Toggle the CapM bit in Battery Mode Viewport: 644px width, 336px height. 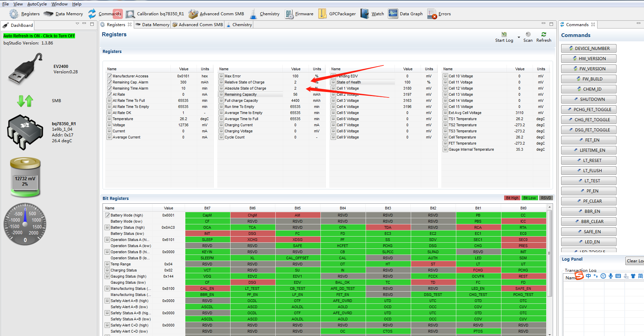[207, 215]
